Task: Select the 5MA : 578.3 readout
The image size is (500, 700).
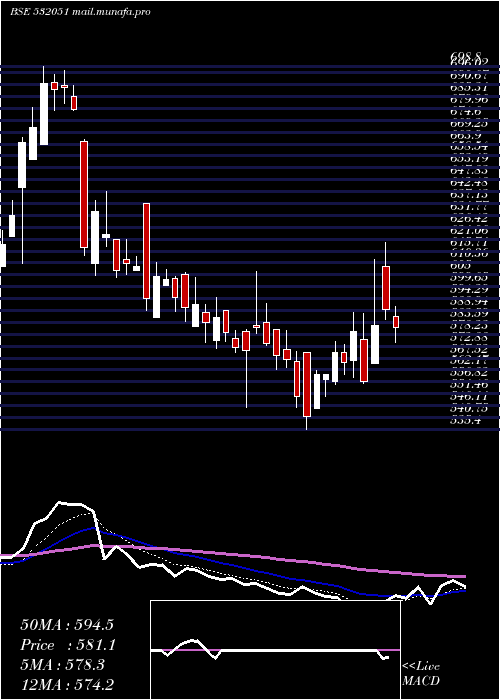Action: (x=62, y=665)
